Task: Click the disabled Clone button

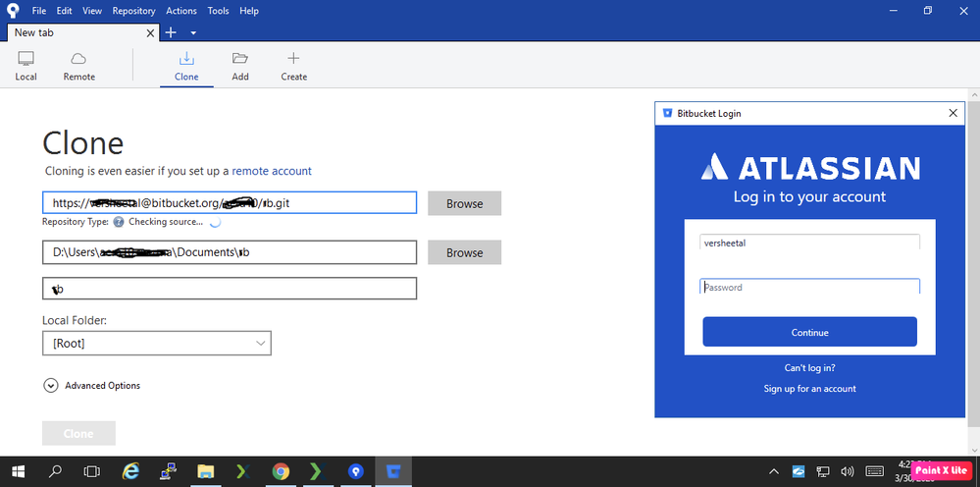Action: coord(78,433)
